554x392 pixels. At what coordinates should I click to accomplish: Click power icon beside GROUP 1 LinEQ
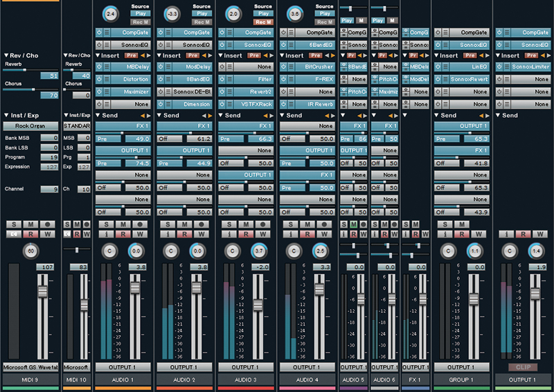[x=438, y=66]
